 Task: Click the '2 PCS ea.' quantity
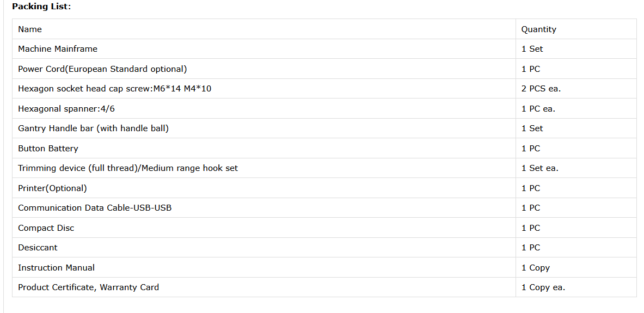541,89
